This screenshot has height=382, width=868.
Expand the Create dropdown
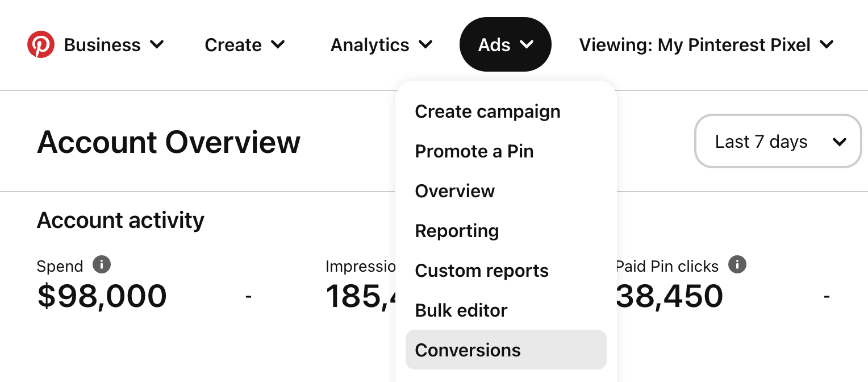245,45
